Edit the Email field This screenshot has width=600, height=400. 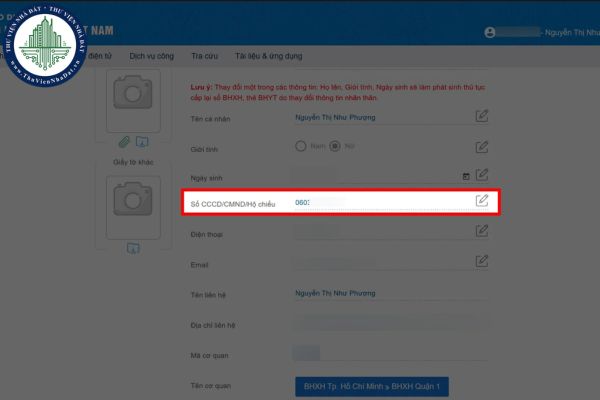(x=482, y=261)
